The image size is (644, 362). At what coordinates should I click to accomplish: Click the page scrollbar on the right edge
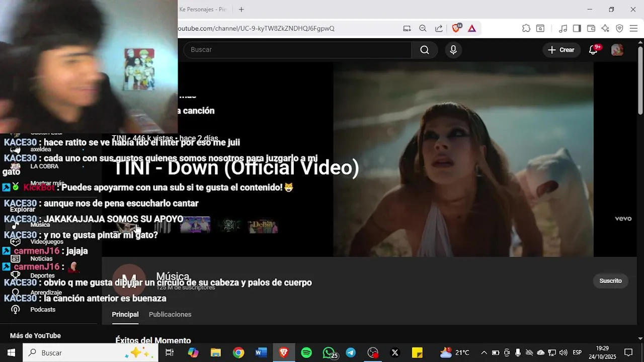[640, 80]
